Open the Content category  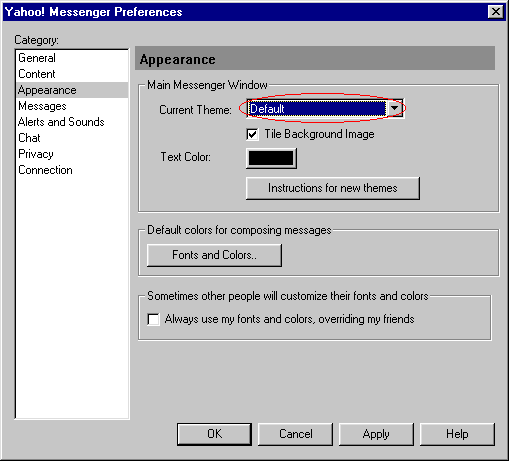pyautogui.click(x=37, y=74)
